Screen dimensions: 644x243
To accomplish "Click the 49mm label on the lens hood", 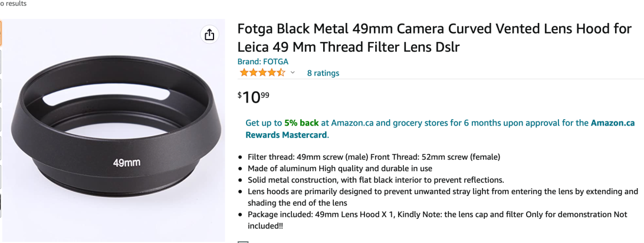I will point(127,162).
